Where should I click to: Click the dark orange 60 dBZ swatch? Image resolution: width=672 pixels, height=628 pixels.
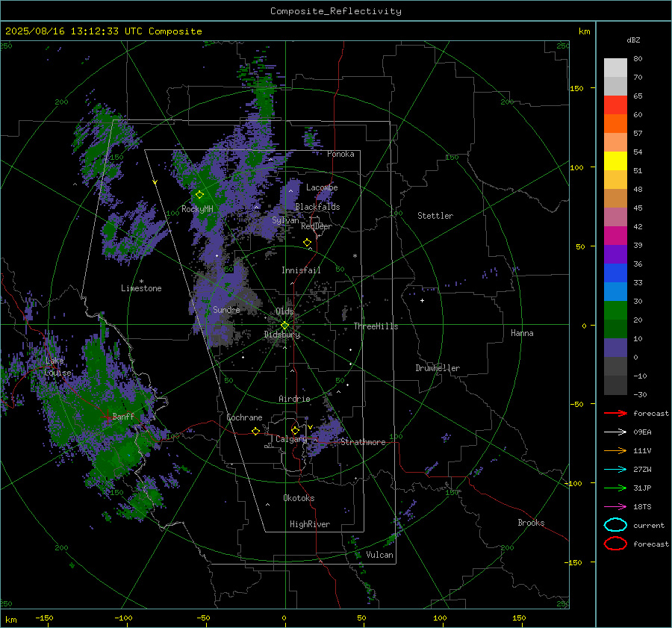615,123
